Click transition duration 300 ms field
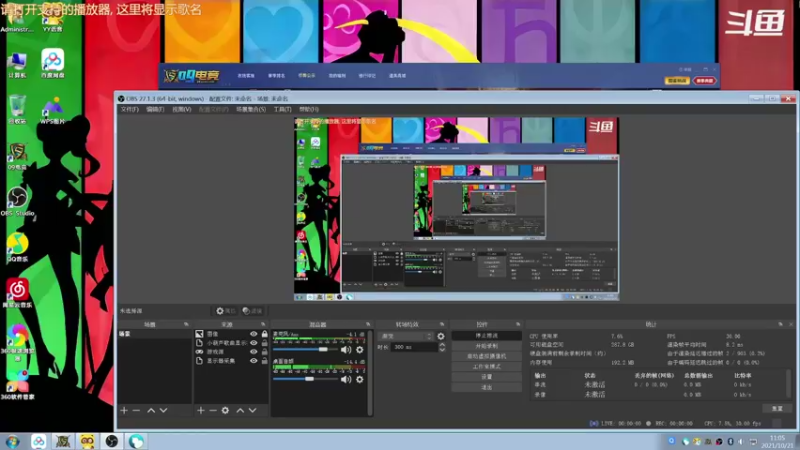Screen dimensions: 800x450 coord(414,347)
